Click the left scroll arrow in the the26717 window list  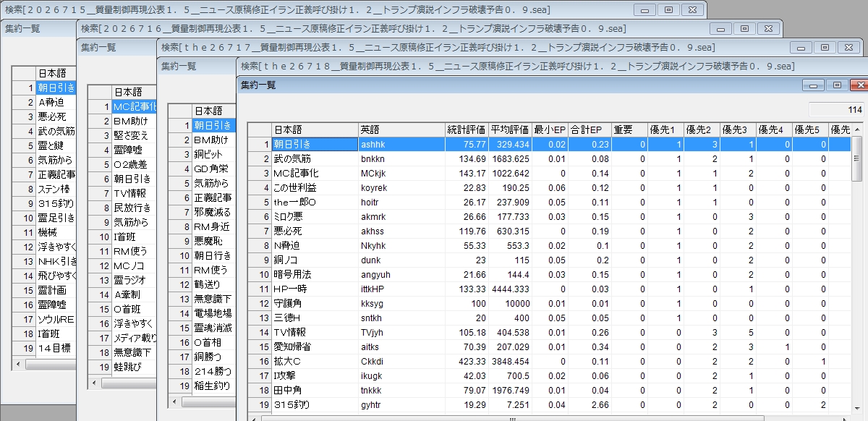(x=173, y=402)
